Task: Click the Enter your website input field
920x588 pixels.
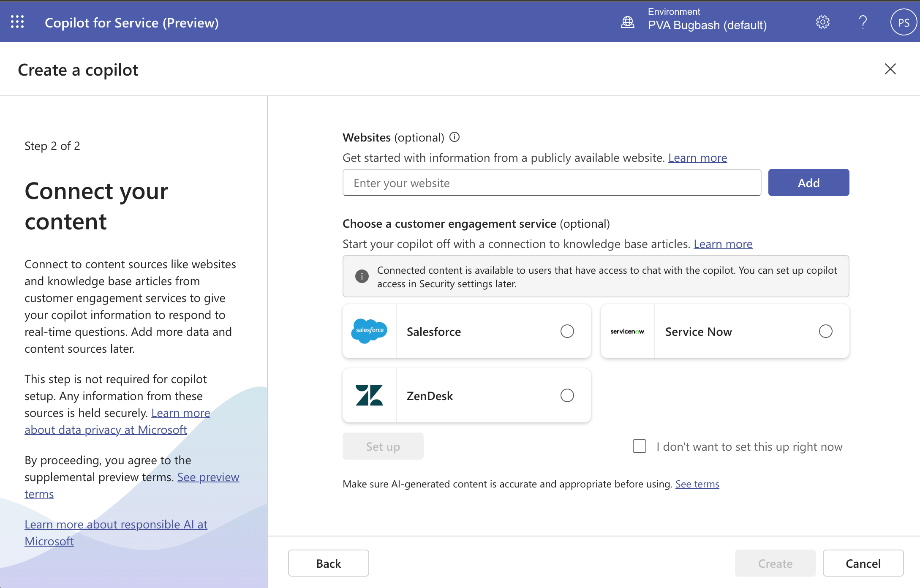Action: [549, 182]
